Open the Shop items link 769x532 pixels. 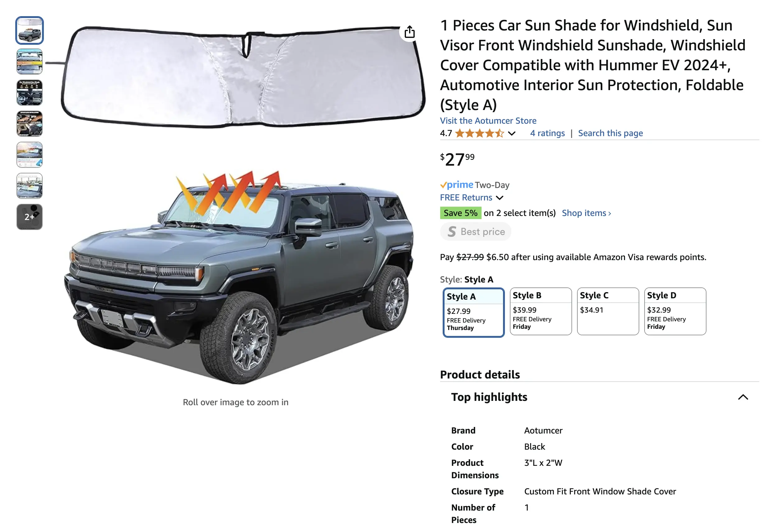pyautogui.click(x=586, y=213)
